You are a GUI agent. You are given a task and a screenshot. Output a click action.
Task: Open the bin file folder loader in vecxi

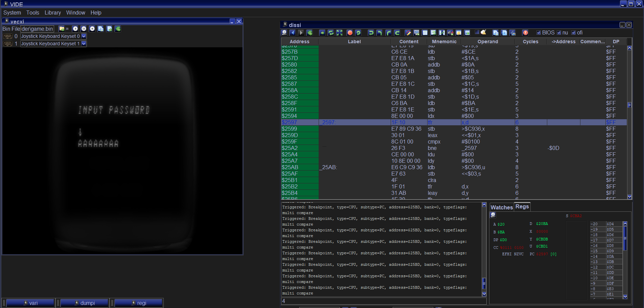click(62, 29)
